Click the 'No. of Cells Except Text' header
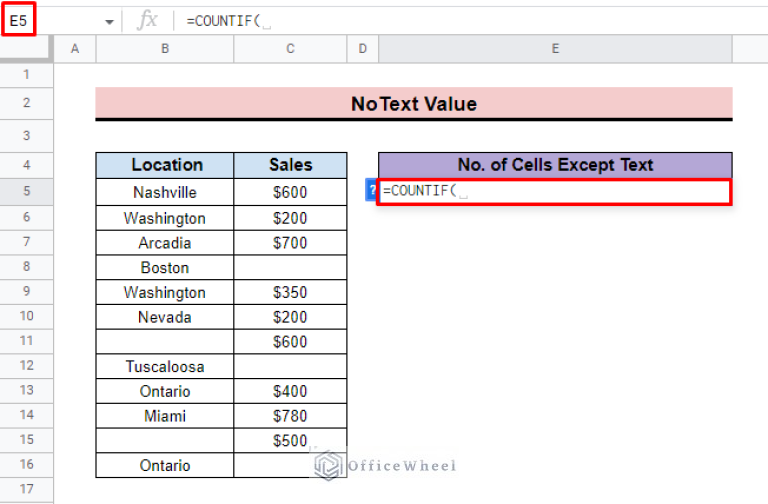The width and height of the screenshot is (768, 504). coord(555,165)
